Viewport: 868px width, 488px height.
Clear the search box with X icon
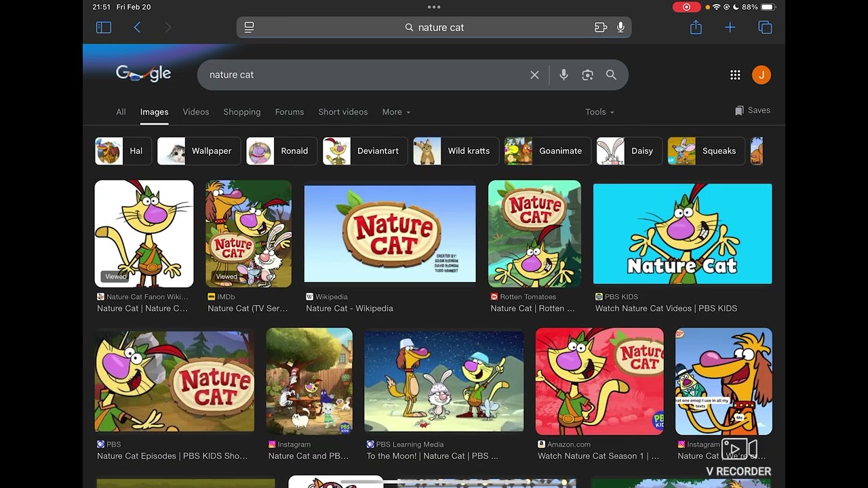click(x=534, y=75)
